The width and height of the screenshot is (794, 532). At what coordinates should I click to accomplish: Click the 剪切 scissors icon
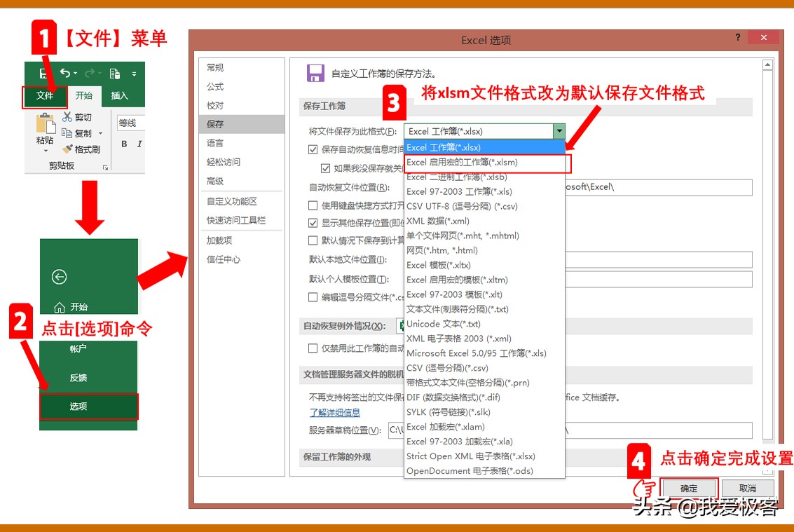click(x=67, y=117)
